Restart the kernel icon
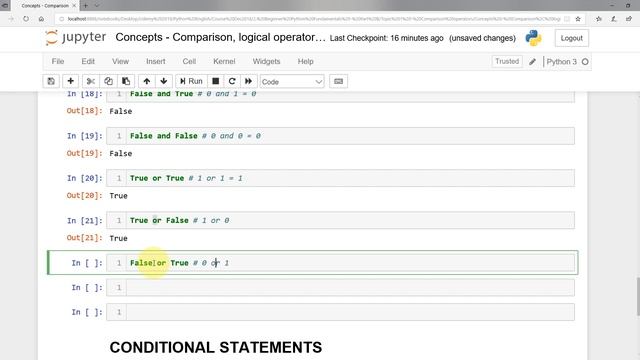 coord(232,81)
